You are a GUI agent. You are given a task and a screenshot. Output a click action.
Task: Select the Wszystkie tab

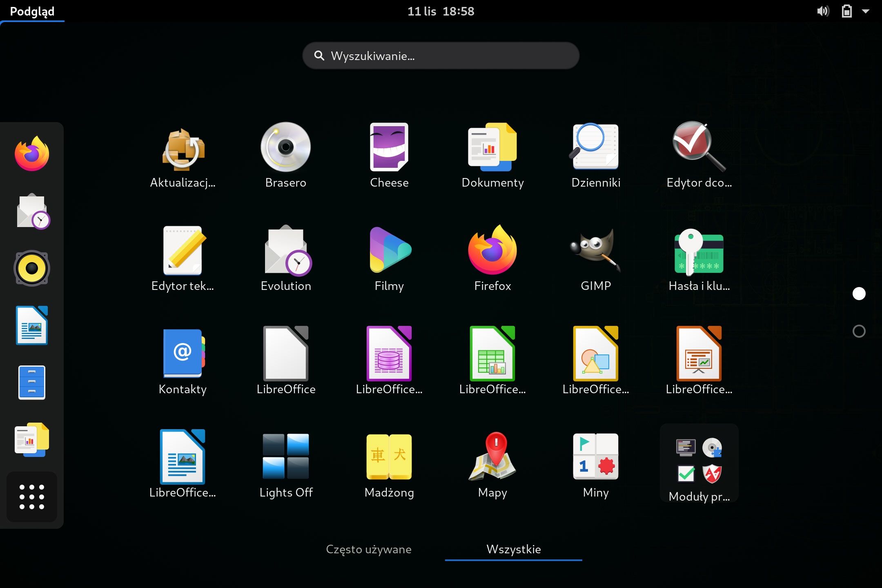coord(514,549)
